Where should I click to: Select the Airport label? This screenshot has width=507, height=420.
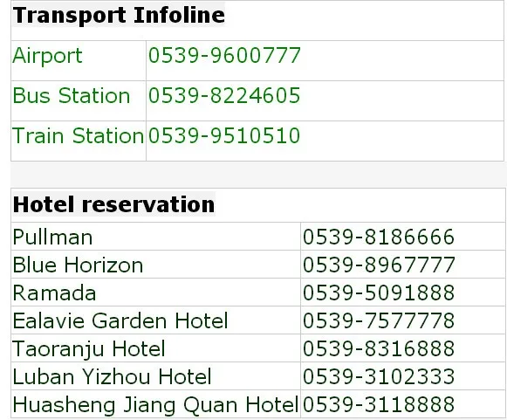47,56
